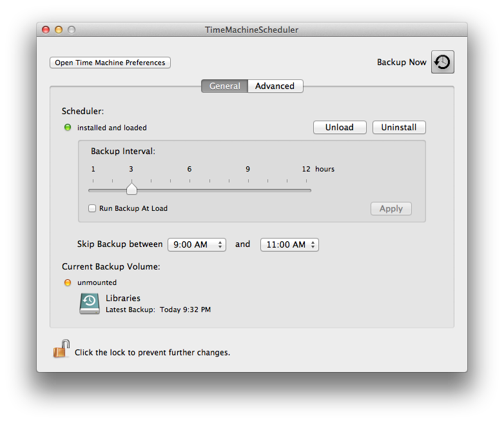Viewport: 504px width, 423px height.
Task: Uninstall the scheduler
Action: click(399, 127)
